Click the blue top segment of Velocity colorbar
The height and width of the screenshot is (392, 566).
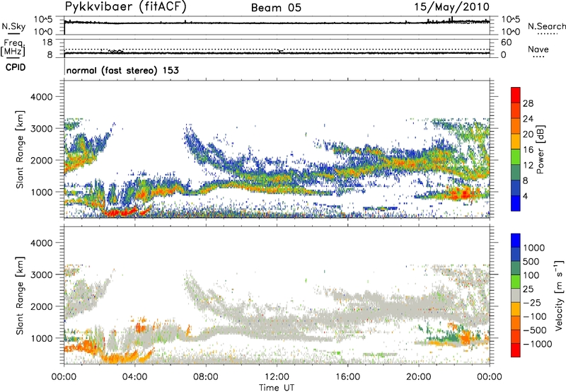point(516,241)
